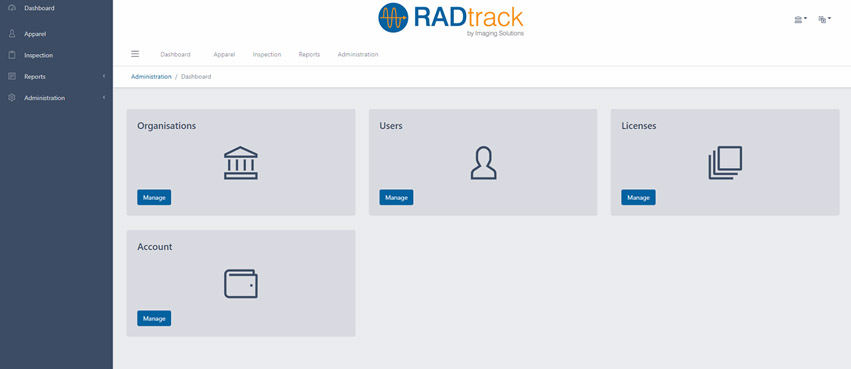851x369 pixels.
Task: Select Inspection in the left sidebar
Action: [x=38, y=55]
